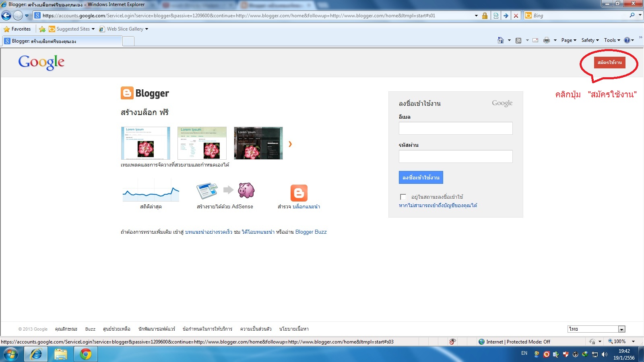
Task: Open Google Chrome from taskbar
Action: click(85, 354)
